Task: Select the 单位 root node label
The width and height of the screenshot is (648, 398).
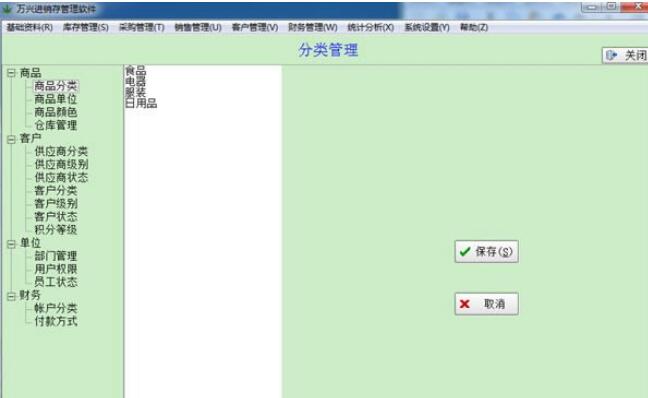Action: [x=30, y=243]
